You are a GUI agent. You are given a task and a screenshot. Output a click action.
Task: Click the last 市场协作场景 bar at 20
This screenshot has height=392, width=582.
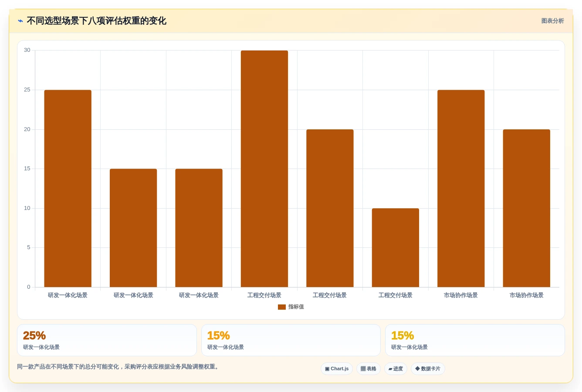[527, 208]
